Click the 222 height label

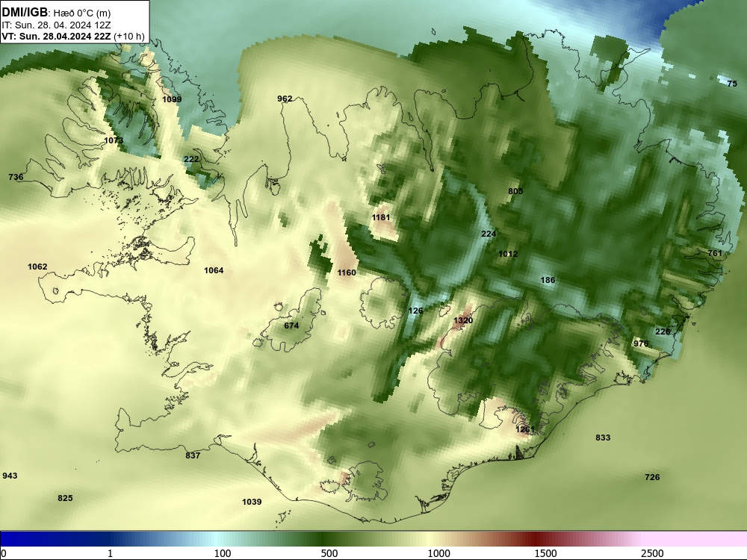191,158
